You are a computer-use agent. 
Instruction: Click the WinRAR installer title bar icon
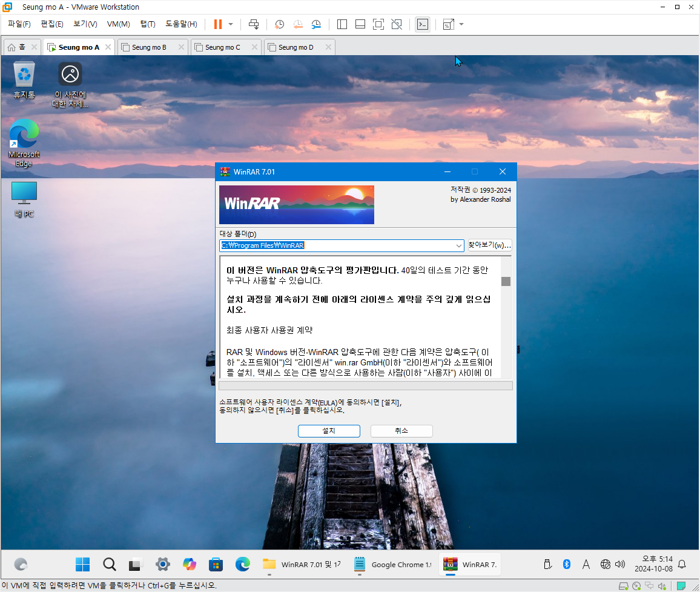225,171
